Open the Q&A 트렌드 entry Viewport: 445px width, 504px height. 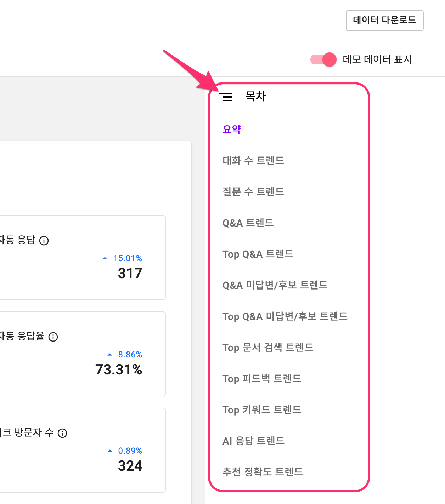[248, 223]
